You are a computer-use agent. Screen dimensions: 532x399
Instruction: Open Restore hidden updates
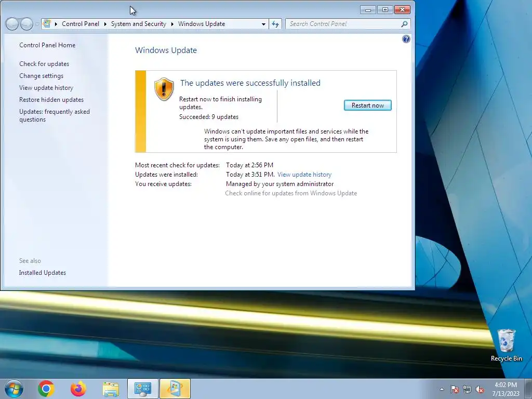click(x=51, y=99)
